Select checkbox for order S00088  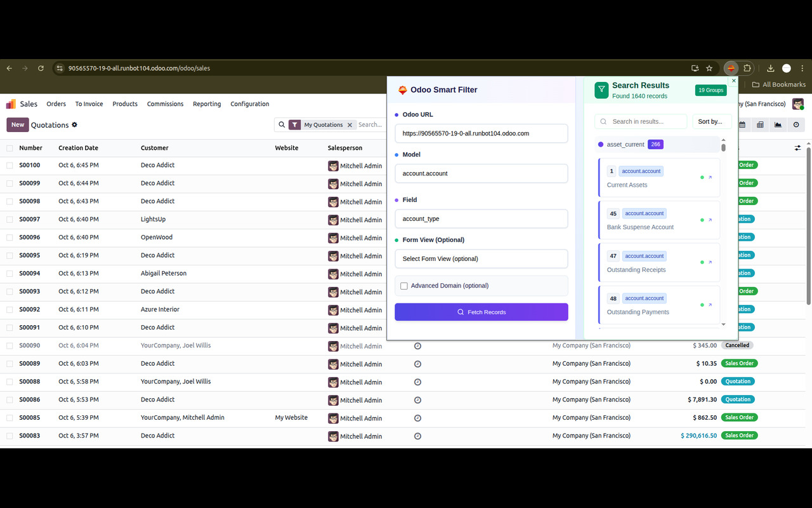tap(10, 382)
